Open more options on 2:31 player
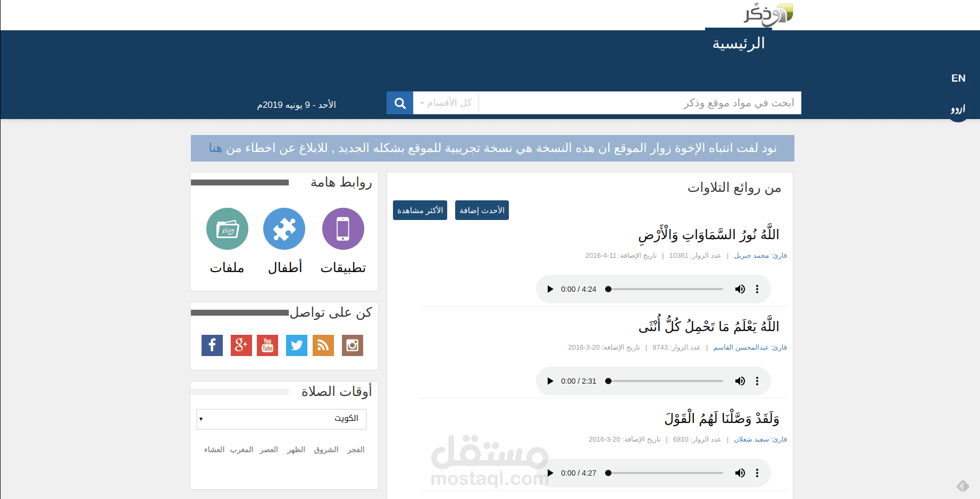This screenshot has height=499, width=980. coord(757,381)
